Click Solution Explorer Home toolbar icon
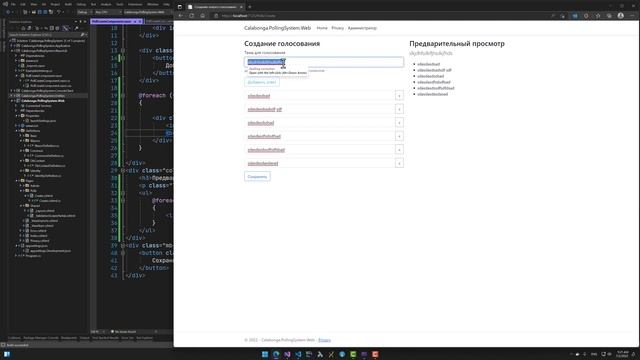Image resolution: width=640 pixels, height=360 pixels. [23, 28]
